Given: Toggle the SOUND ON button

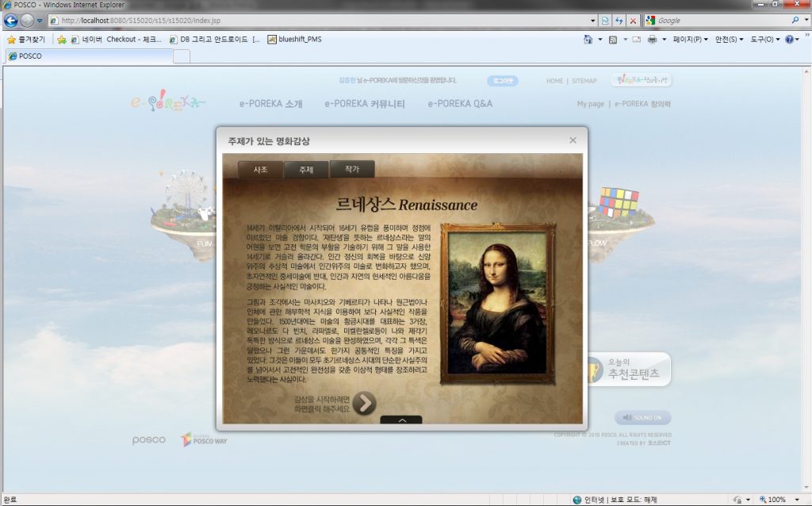Looking at the screenshot, I should click(x=642, y=418).
